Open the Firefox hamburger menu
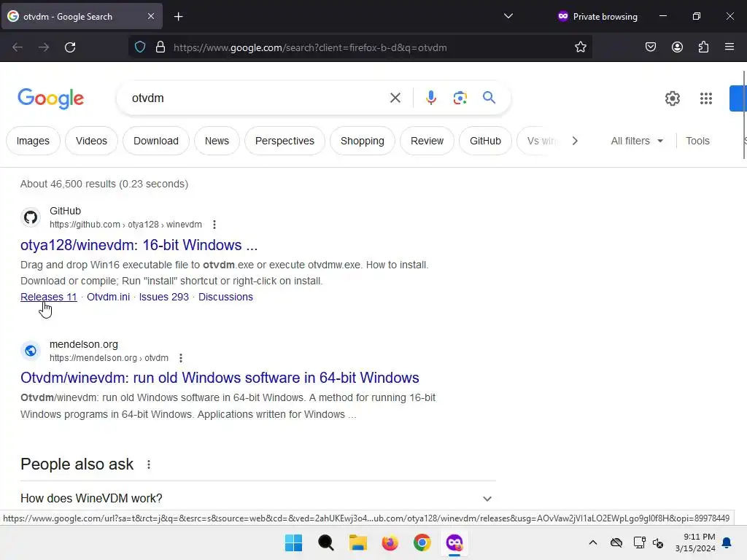This screenshot has height=560, width=747. (729, 47)
